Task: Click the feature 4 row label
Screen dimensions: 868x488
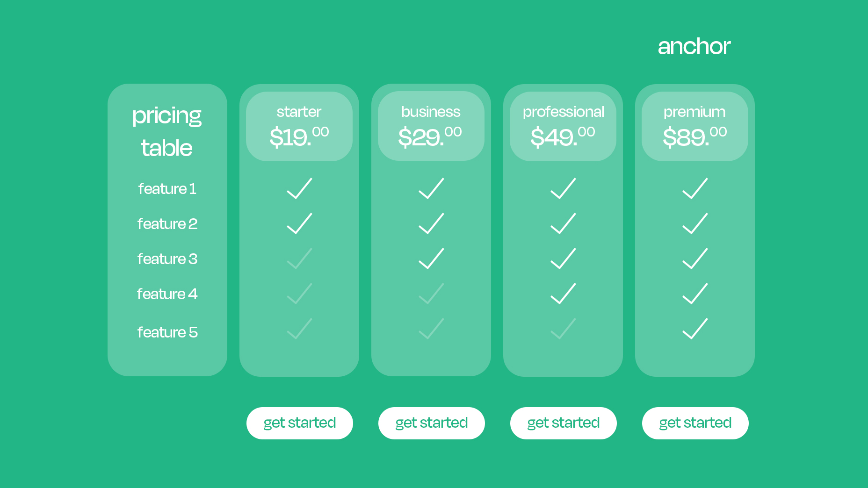Action: [167, 294]
